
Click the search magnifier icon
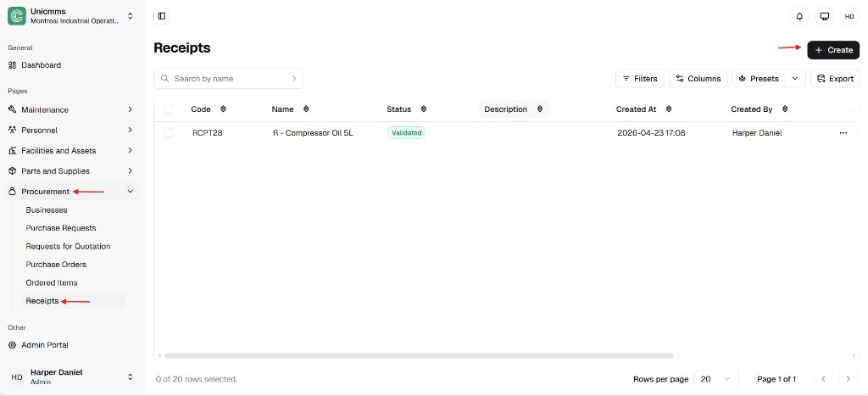coord(164,79)
